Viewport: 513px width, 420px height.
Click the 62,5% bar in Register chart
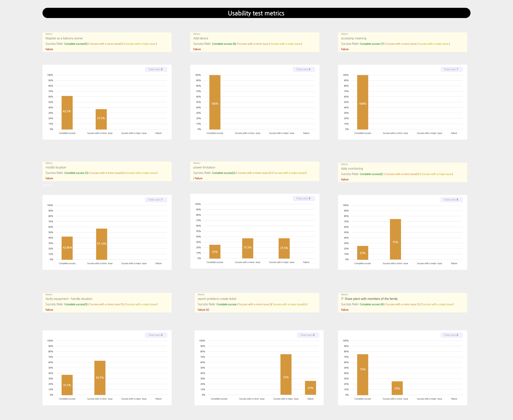(67, 113)
